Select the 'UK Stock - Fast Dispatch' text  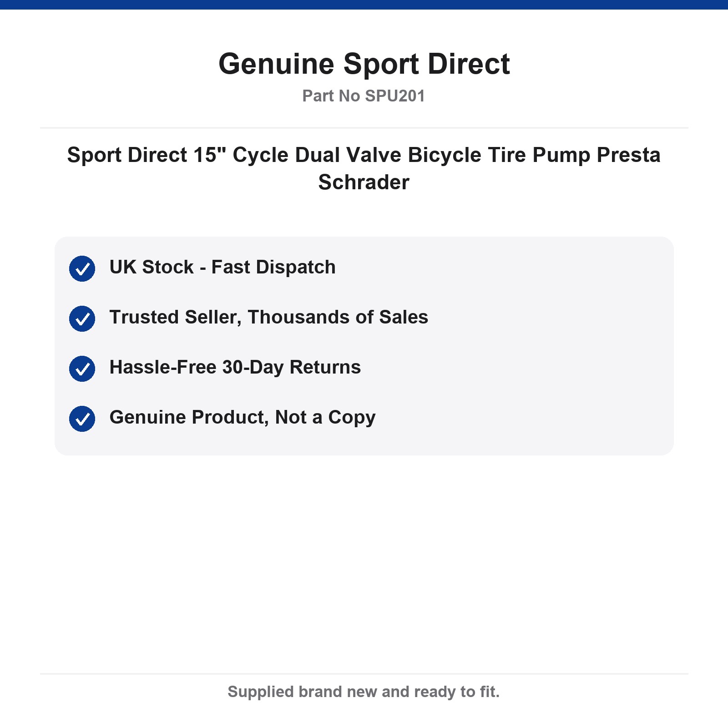(x=222, y=267)
